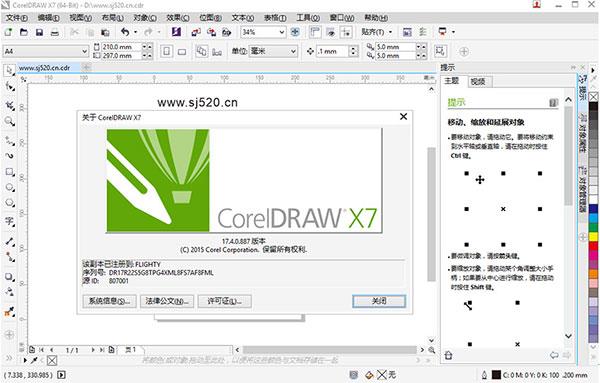Click the nudge distance stepper arrows
600x383 pixels.
[354, 51]
